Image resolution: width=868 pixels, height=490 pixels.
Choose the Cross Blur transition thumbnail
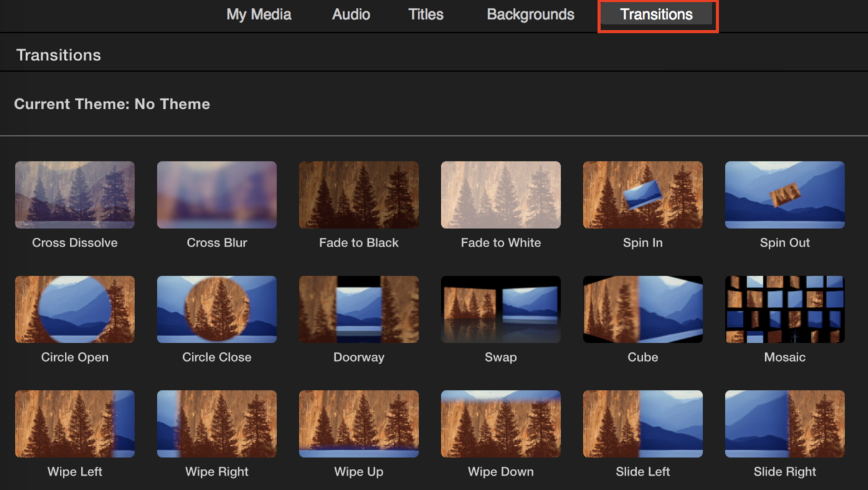217,195
